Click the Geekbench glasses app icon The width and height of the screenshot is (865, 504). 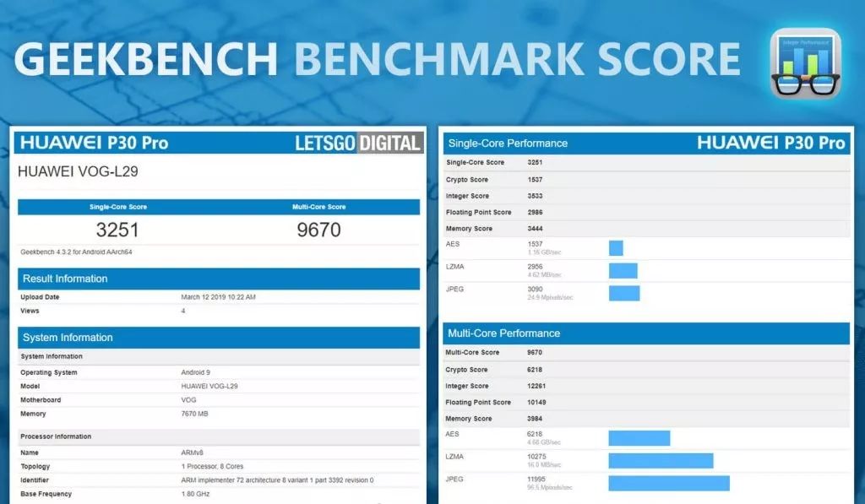[807, 62]
